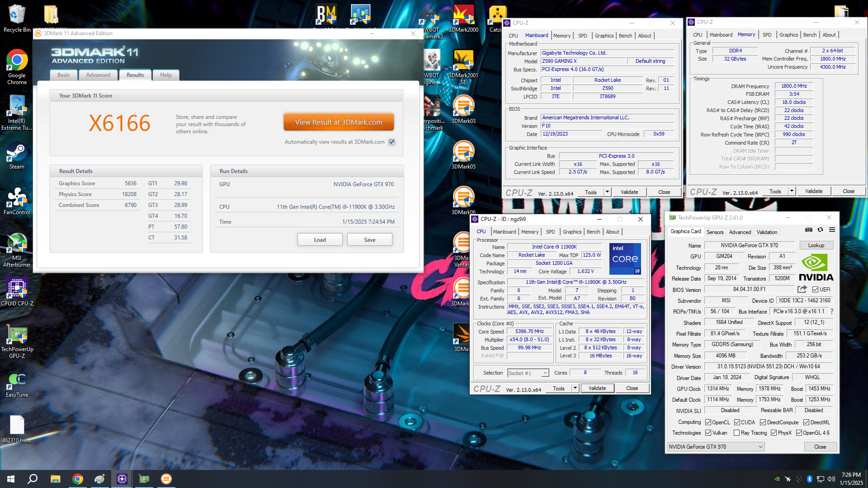Switch to Basic tab in 3DMark 11
Image resolution: width=868 pixels, height=488 pixels.
coord(63,75)
